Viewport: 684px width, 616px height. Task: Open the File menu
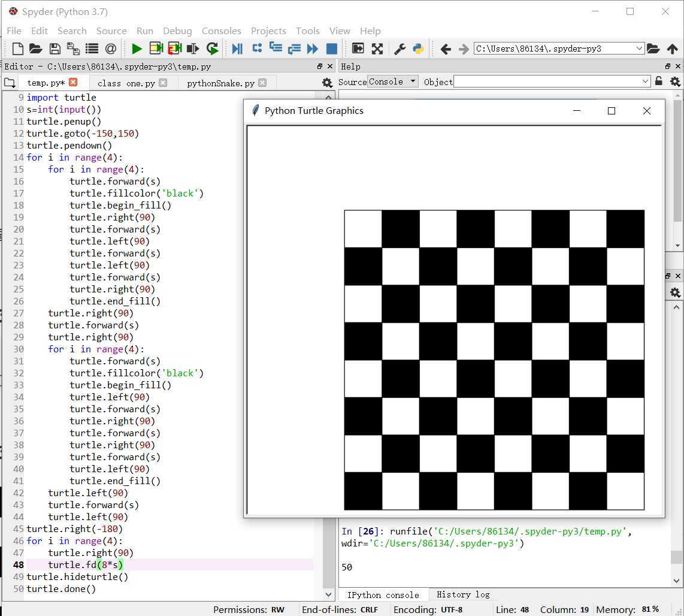pos(14,31)
